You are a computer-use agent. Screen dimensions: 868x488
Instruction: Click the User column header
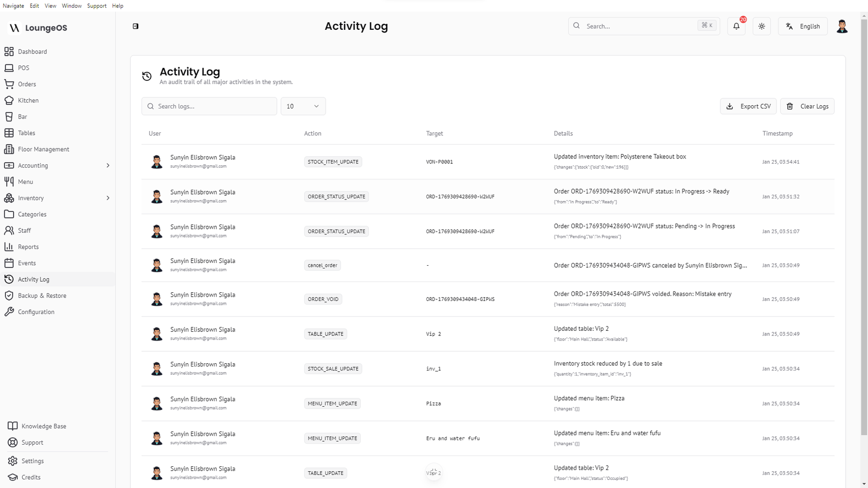pos(155,133)
